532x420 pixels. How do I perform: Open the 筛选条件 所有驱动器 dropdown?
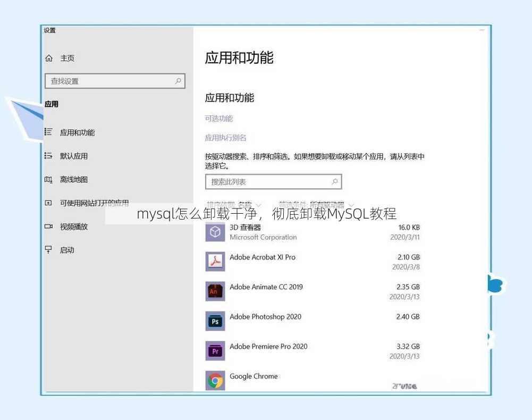pyautogui.click(x=316, y=205)
